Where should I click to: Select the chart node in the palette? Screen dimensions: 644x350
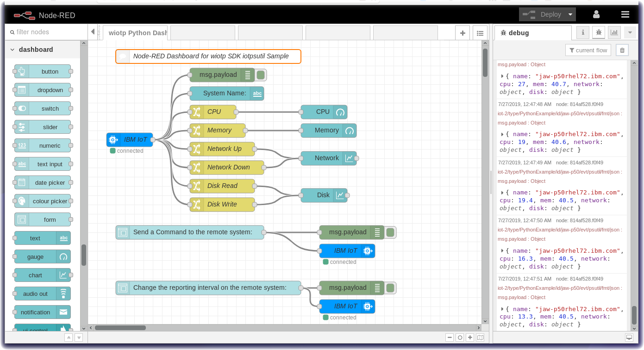tap(42, 275)
